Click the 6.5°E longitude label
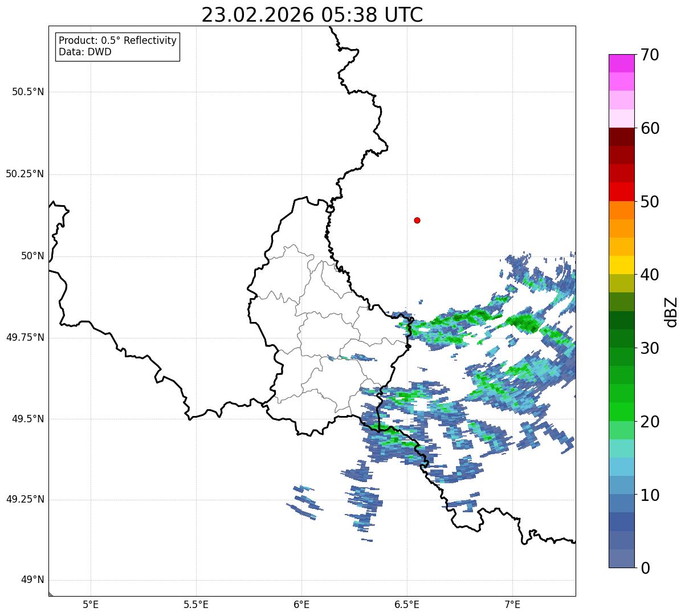 [407, 604]
